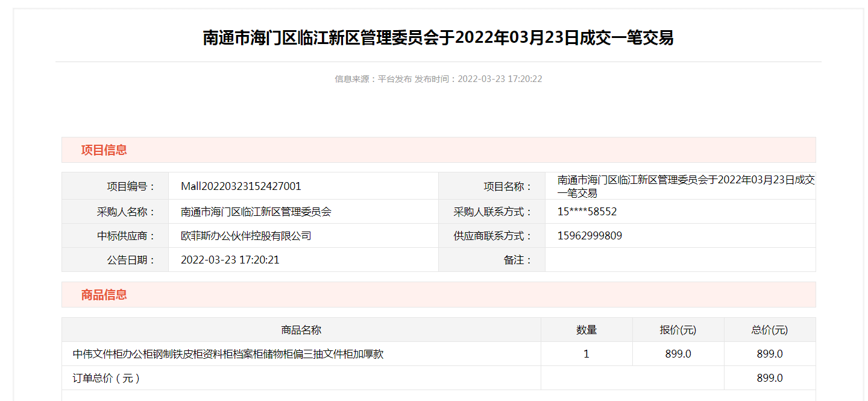This screenshot has width=868, height=401.
Task: Click project number Mall20220323152427001
Action: click(x=241, y=186)
